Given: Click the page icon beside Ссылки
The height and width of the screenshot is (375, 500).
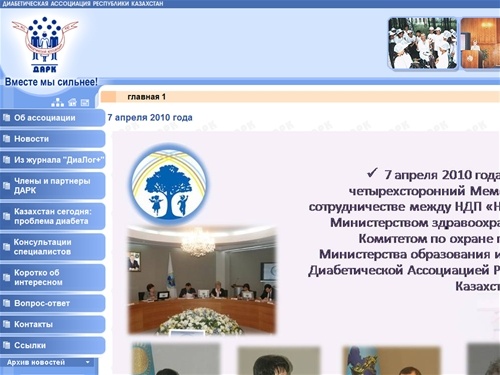Looking at the screenshot, I should point(6,345).
